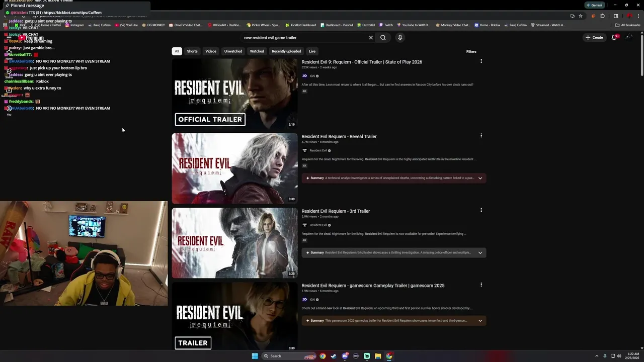Click chat message 'why u extra funny tn'
Viewport: 644px width, 362px height.
pos(42,88)
